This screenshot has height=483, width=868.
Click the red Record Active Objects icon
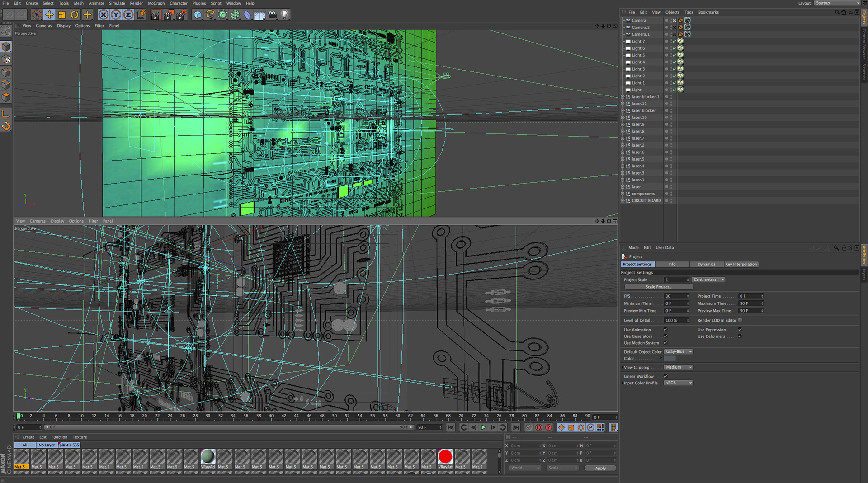tap(538, 427)
